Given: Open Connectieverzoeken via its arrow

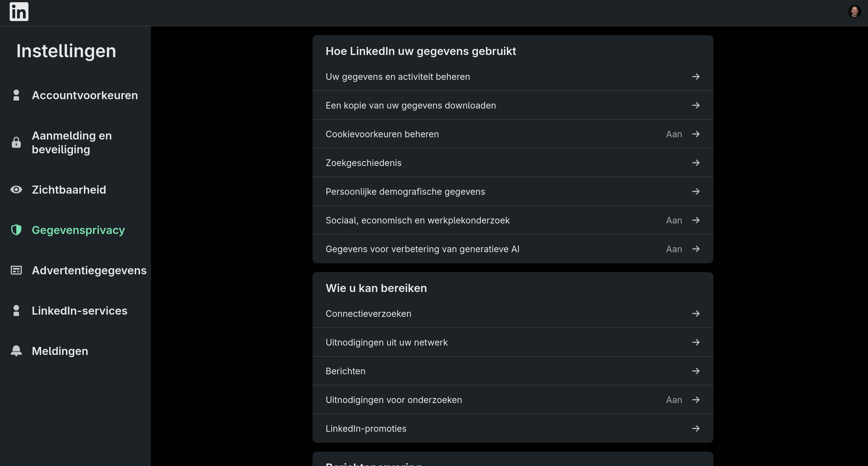Looking at the screenshot, I should [696, 313].
